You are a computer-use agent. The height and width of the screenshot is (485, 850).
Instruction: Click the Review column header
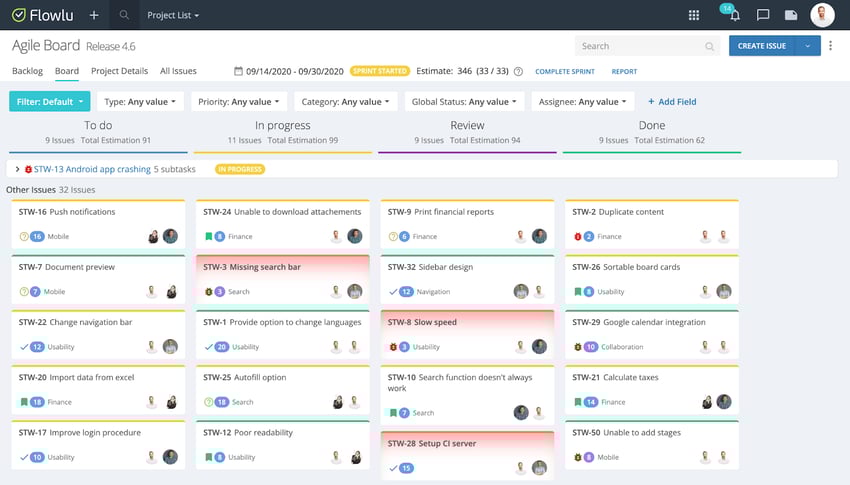(x=467, y=125)
